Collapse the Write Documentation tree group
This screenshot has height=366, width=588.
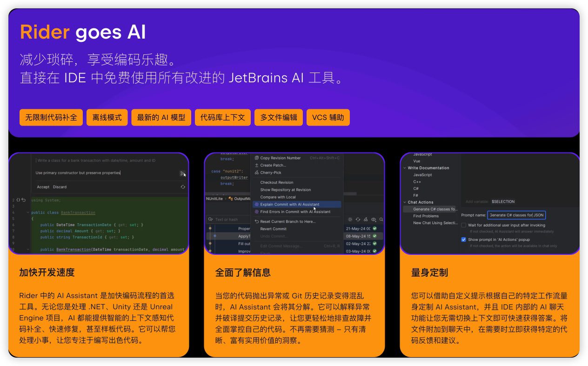[x=405, y=168]
